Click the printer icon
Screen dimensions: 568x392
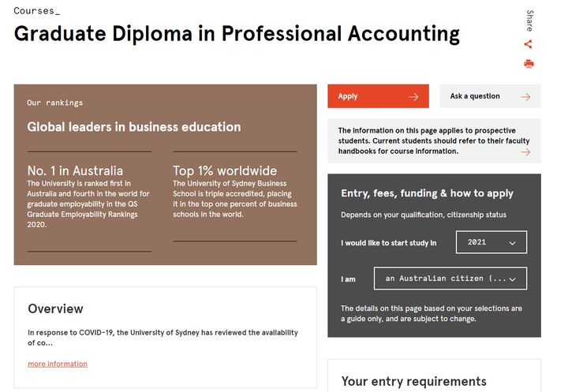point(529,64)
